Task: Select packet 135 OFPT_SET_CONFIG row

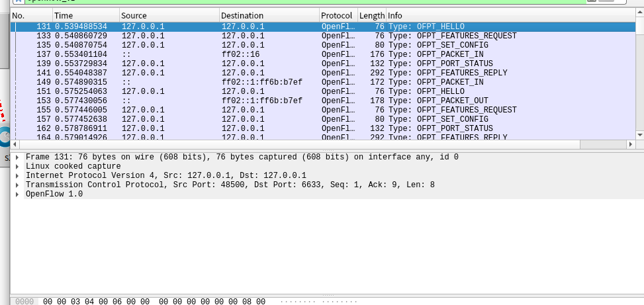Action: coord(322,45)
